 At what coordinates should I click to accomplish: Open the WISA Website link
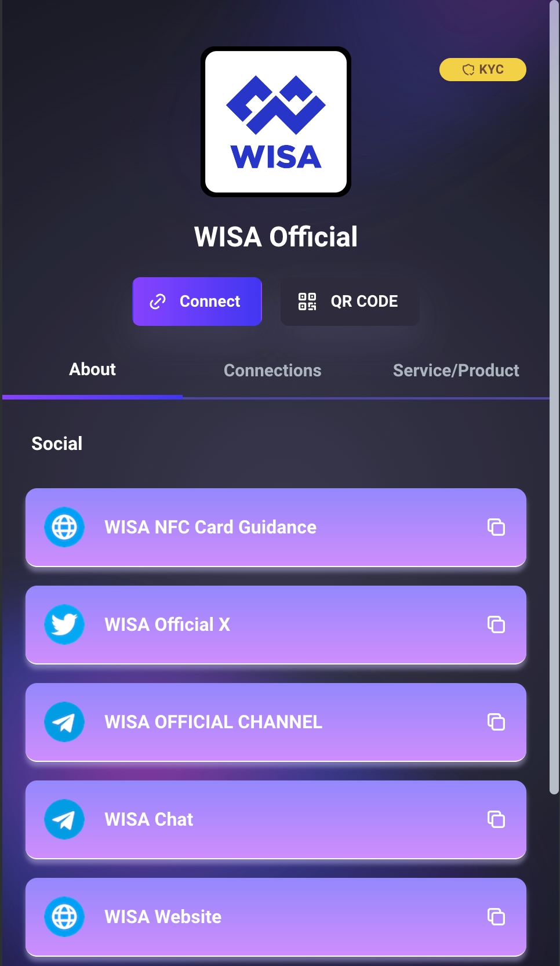coord(163,917)
